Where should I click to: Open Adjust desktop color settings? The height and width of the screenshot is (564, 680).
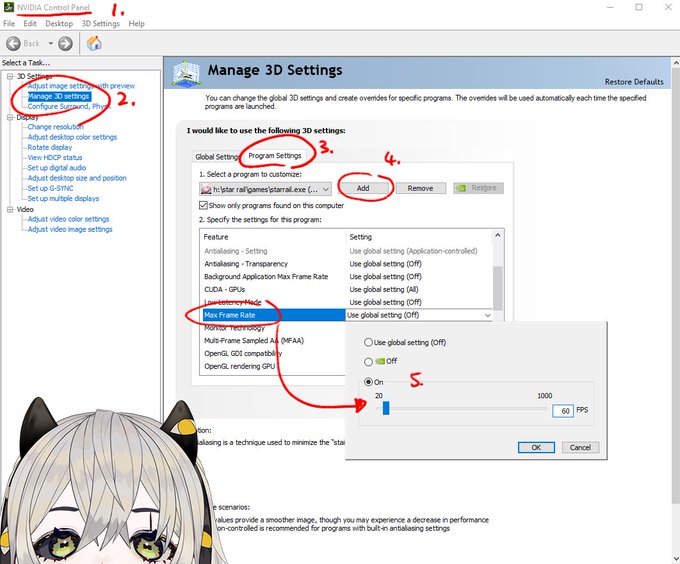tap(72, 137)
